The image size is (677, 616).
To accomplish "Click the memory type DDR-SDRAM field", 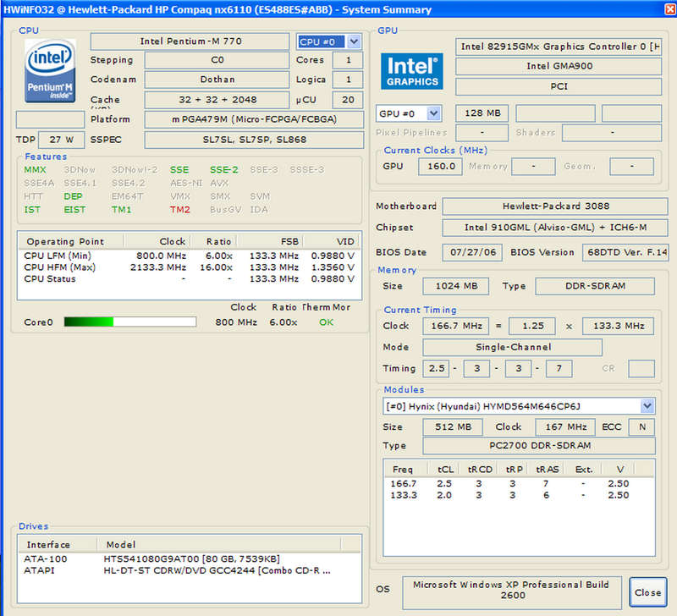I will click(595, 286).
